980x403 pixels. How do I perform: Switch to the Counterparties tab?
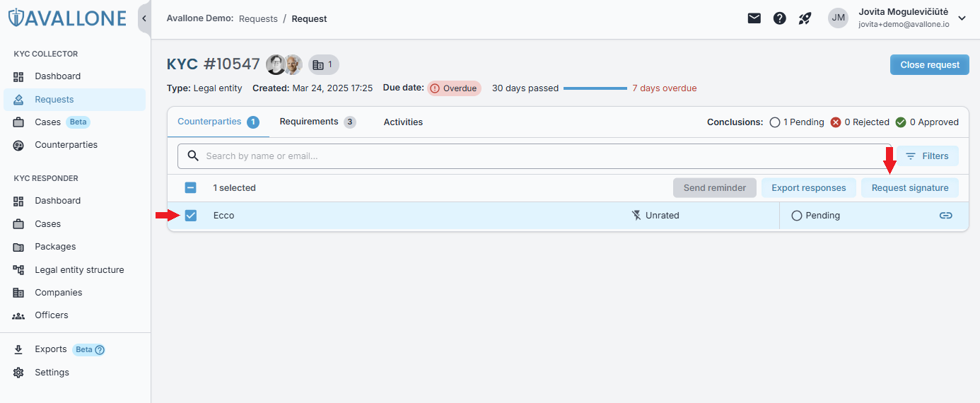point(218,122)
